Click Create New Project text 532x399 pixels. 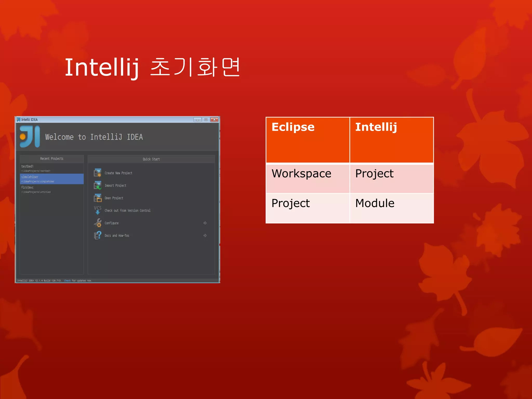point(118,173)
